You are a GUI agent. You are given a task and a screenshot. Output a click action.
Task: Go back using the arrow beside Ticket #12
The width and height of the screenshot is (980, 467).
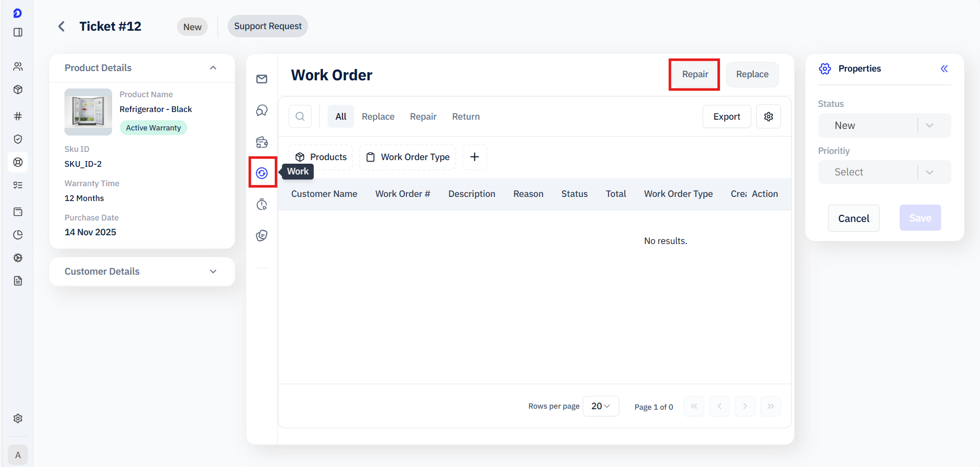61,27
